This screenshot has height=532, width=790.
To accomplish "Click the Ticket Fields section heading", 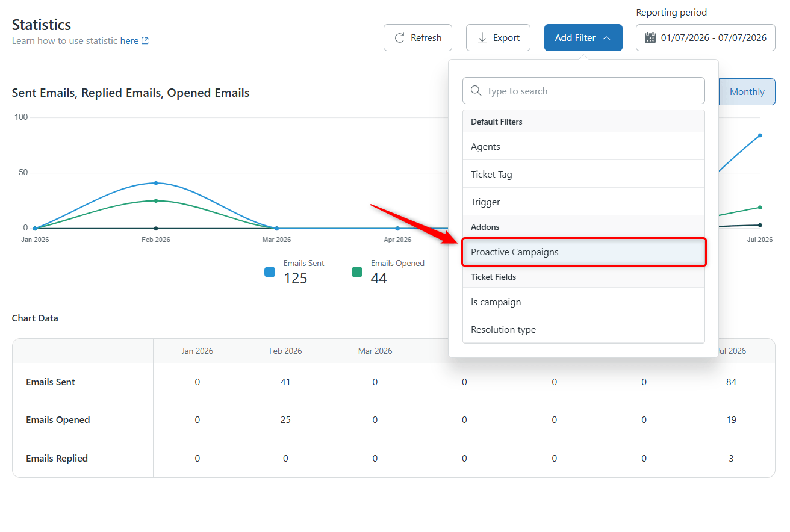I will pos(493,277).
